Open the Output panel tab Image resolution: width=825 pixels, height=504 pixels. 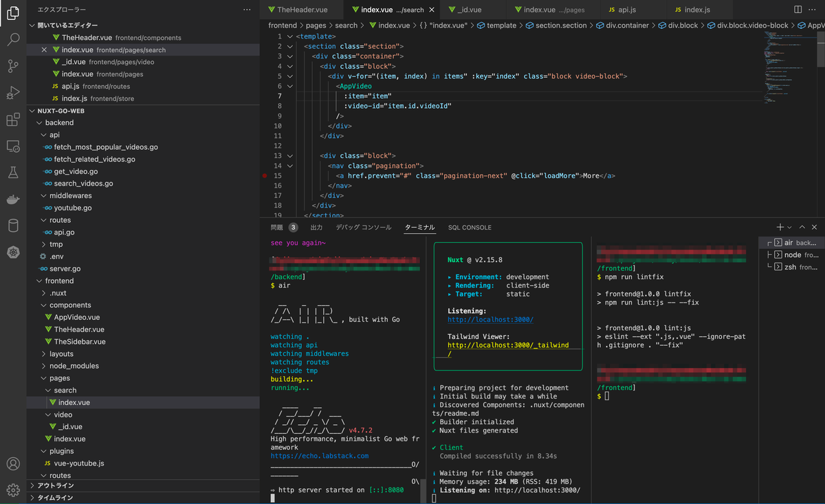(316, 228)
